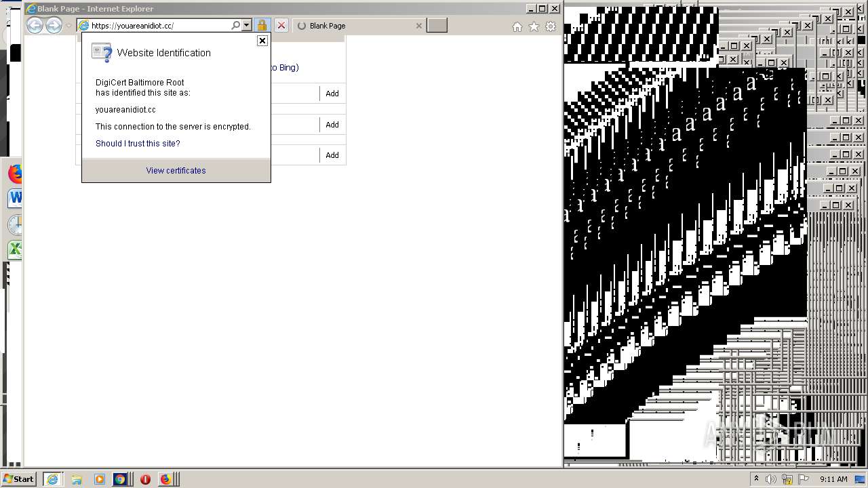Click the 9:11 AM taskbar clock
Image resolution: width=868 pixels, height=488 pixels.
pyautogui.click(x=833, y=479)
